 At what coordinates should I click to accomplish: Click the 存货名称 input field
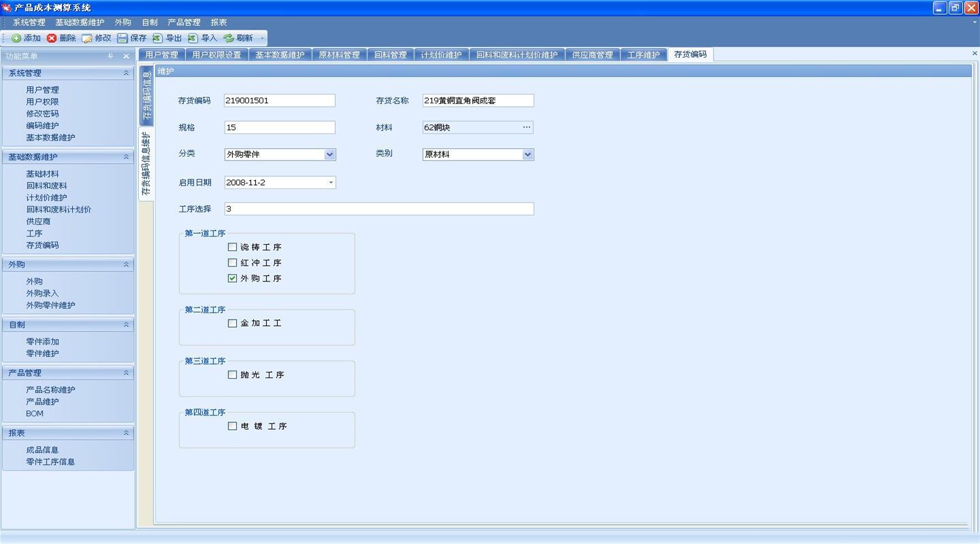pyautogui.click(x=478, y=101)
